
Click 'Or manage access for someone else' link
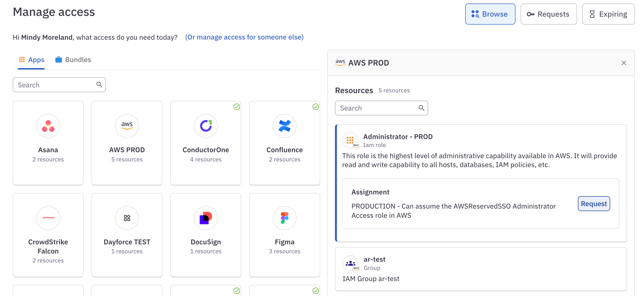click(244, 37)
